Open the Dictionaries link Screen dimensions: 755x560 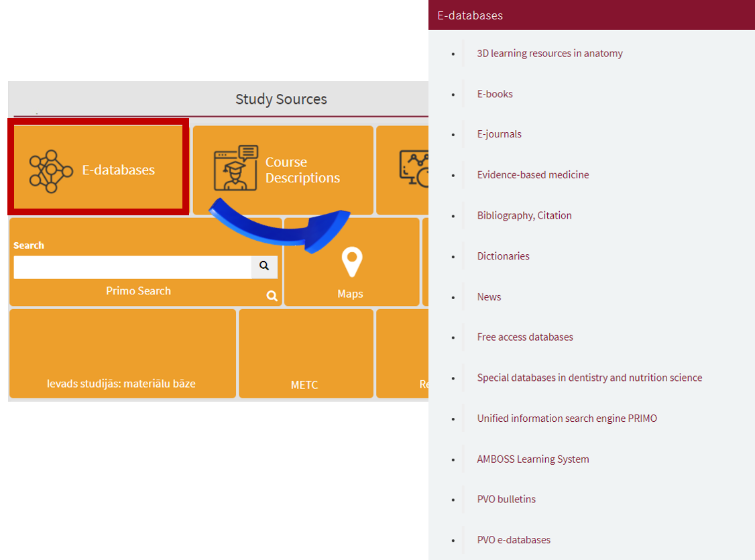pos(503,256)
